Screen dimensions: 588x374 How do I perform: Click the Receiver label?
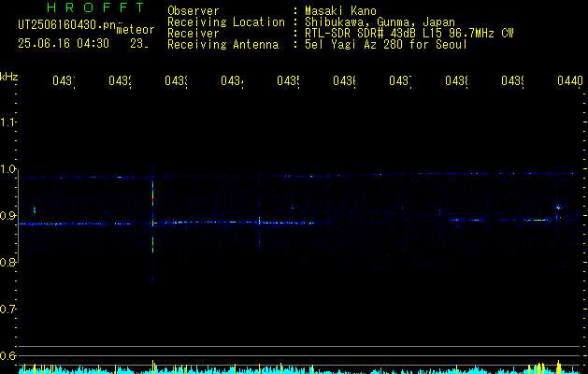(x=194, y=34)
